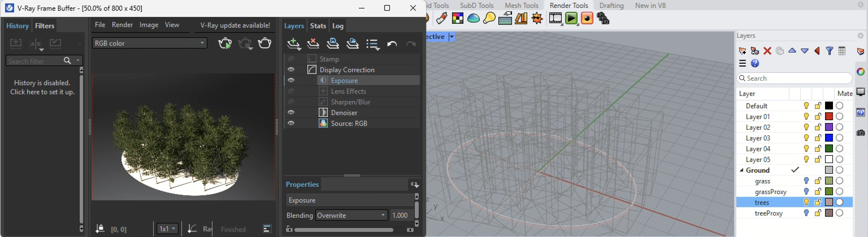
Task: Click the delete layer icon in VFB
Action: [313, 44]
